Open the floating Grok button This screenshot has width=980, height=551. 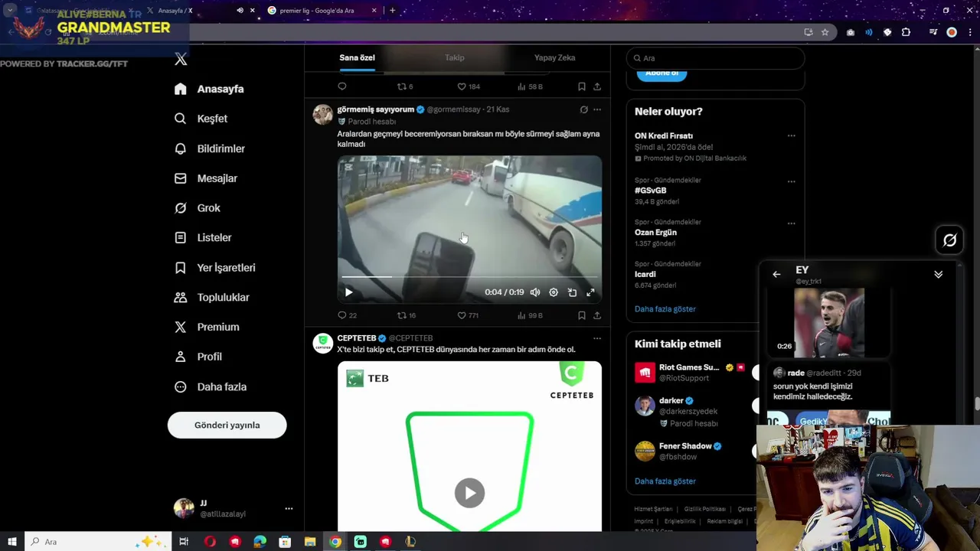coord(949,240)
